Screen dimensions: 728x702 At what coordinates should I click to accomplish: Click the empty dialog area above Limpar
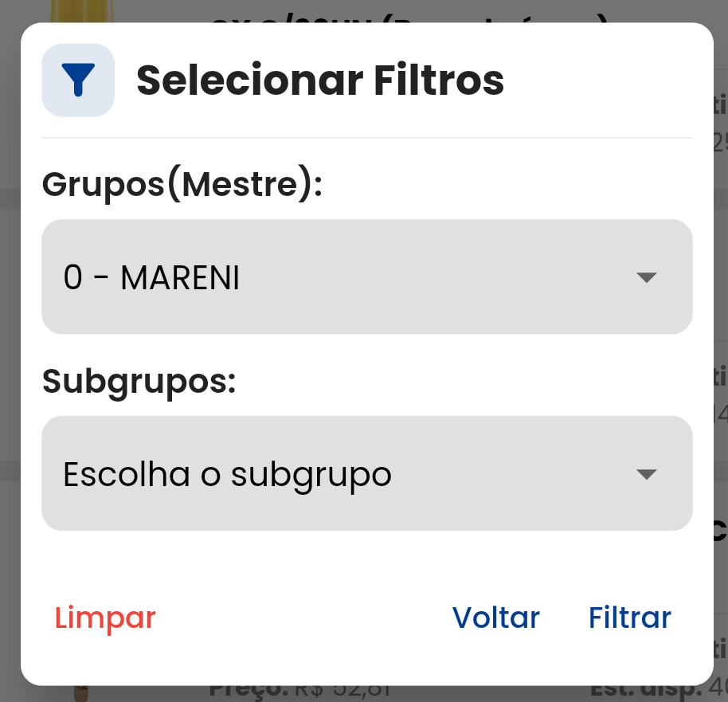[x=239, y=562]
